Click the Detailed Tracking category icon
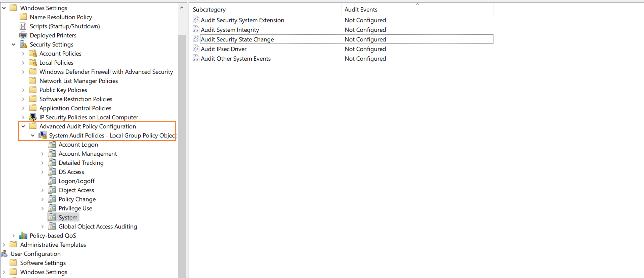Screen dimensions: 644x278 [52, 162]
